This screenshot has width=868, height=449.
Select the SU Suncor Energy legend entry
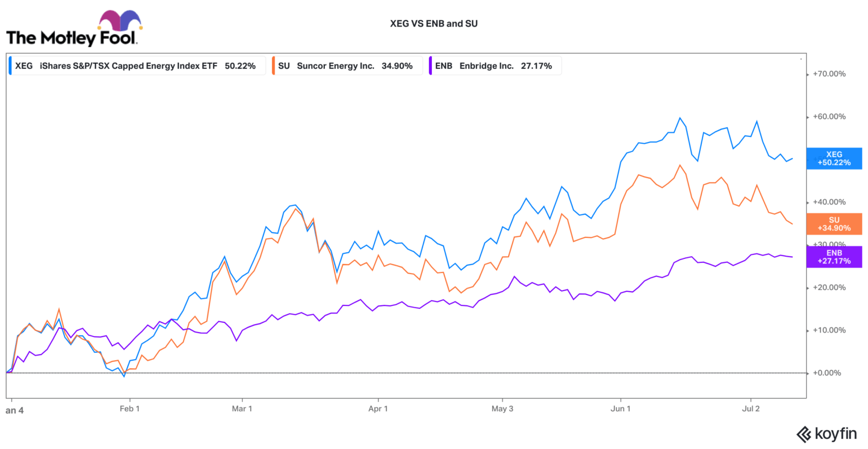347,66
